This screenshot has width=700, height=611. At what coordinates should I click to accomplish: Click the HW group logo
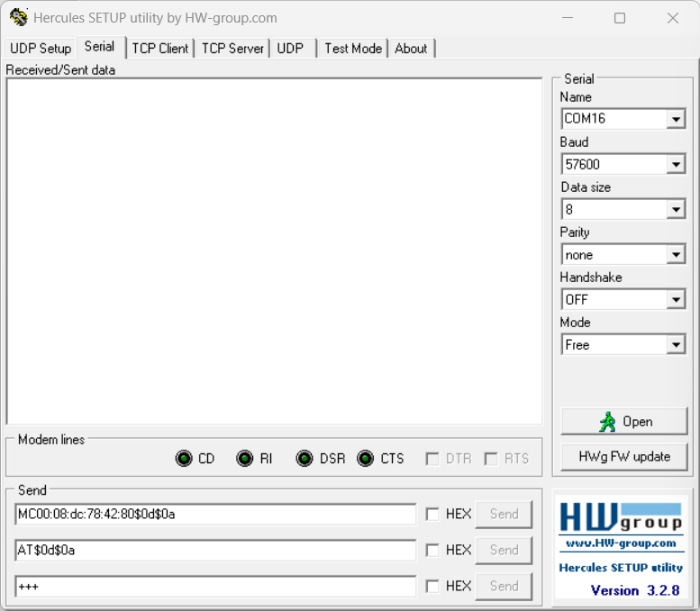click(621, 516)
